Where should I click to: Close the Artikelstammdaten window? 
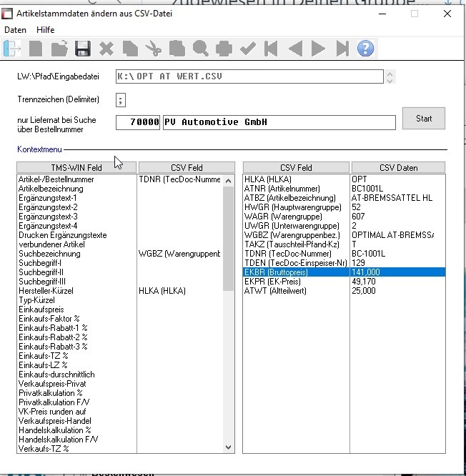(447, 14)
